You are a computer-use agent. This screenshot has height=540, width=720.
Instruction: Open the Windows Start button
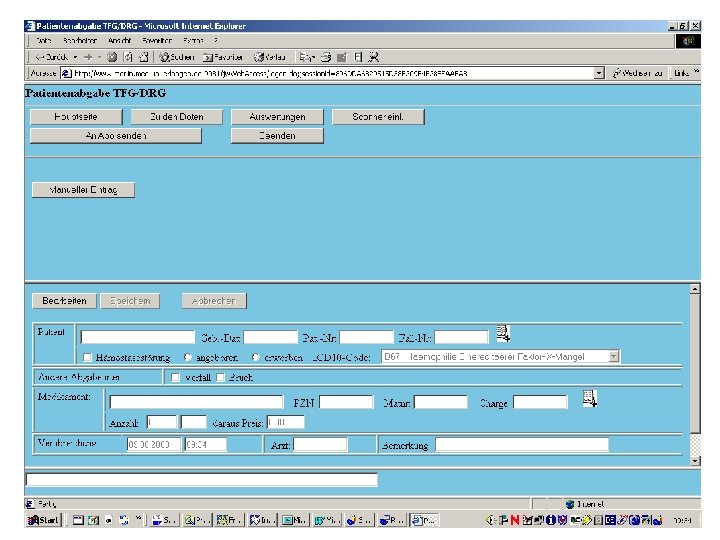[x=44, y=520]
